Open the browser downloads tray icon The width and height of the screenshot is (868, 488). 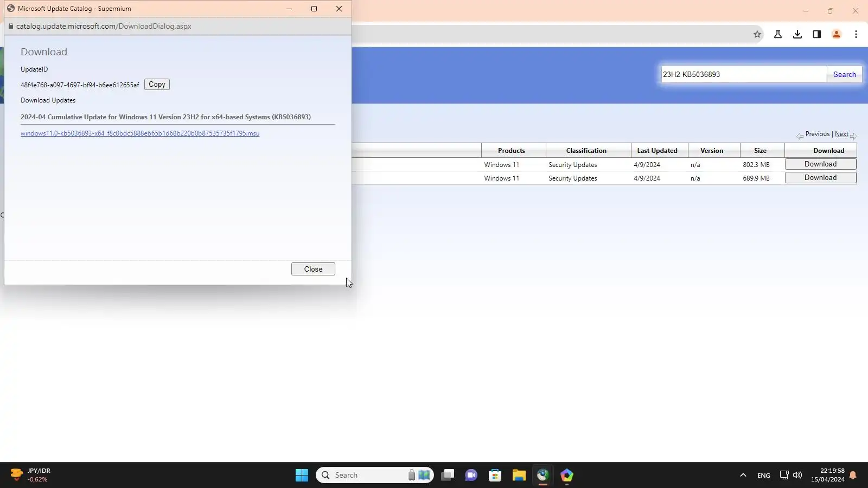pyautogui.click(x=797, y=34)
